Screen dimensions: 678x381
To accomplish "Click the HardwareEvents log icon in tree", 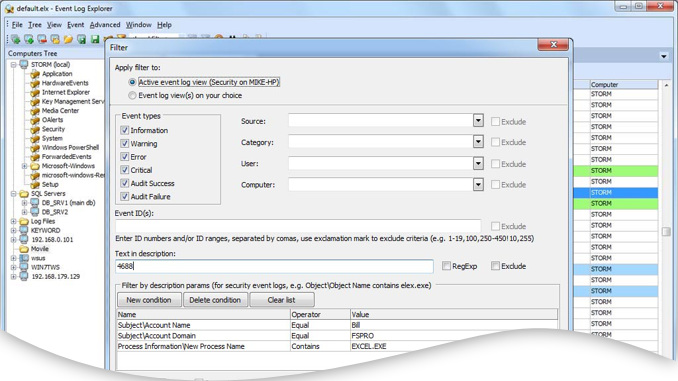I will (x=35, y=83).
